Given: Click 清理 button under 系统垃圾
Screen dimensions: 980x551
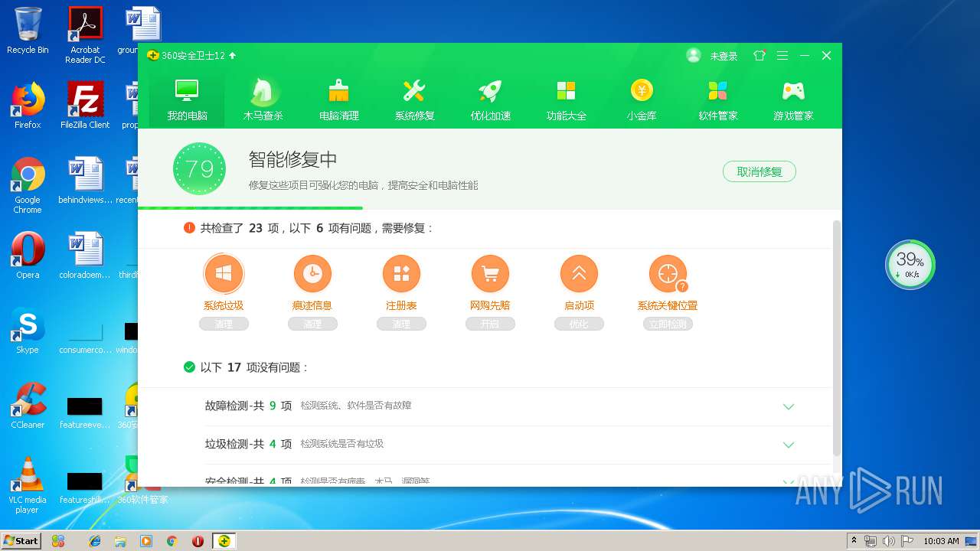Looking at the screenshot, I should pyautogui.click(x=224, y=324).
